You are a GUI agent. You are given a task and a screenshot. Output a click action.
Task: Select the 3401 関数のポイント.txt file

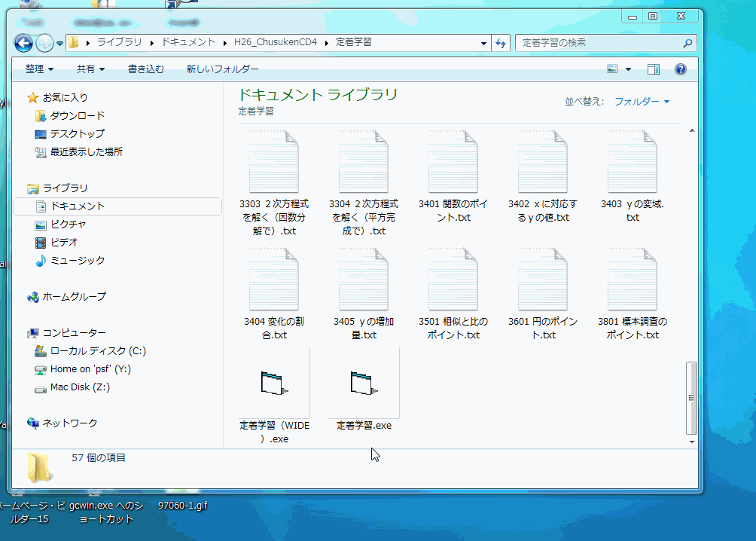click(453, 162)
